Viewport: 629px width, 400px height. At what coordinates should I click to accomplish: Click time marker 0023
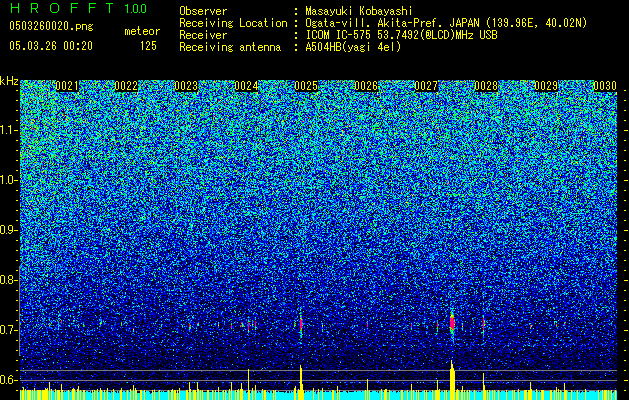click(186, 86)
